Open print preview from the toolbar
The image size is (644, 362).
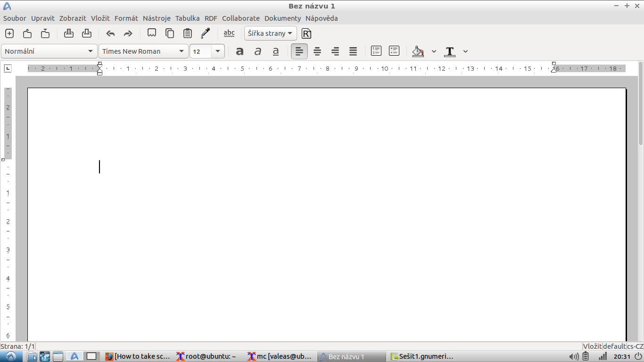pos(87,33)
